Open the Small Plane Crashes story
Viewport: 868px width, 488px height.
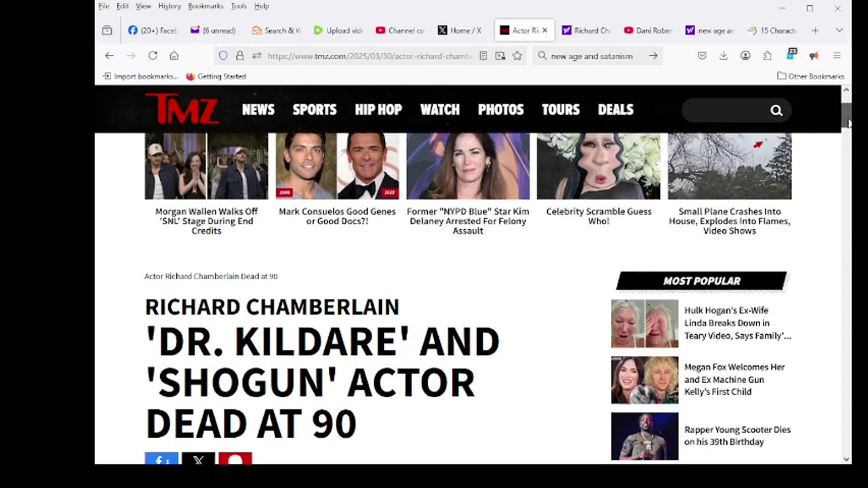click(x=730, y=221)
